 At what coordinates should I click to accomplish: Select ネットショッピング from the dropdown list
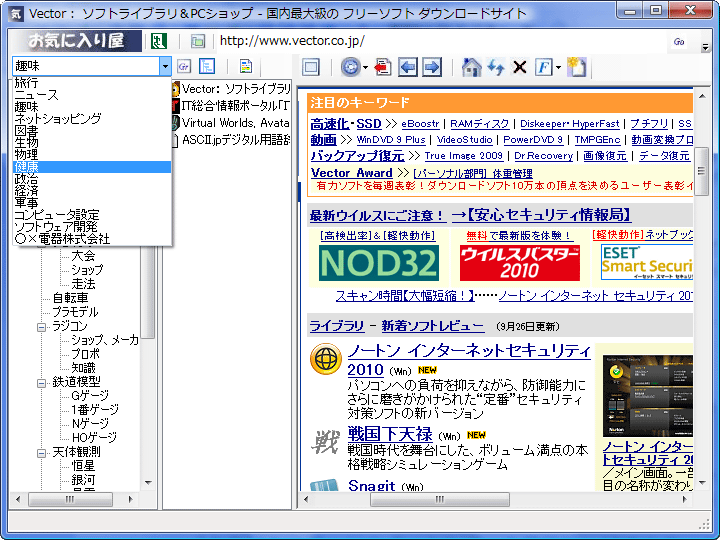coord(57,118)
